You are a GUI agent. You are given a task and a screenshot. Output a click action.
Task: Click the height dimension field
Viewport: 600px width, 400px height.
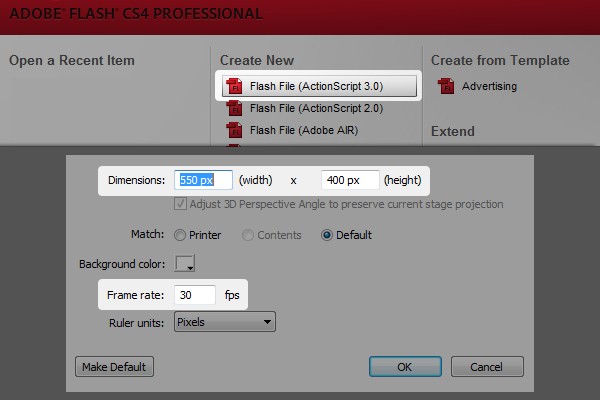click(x=350, y=180)
